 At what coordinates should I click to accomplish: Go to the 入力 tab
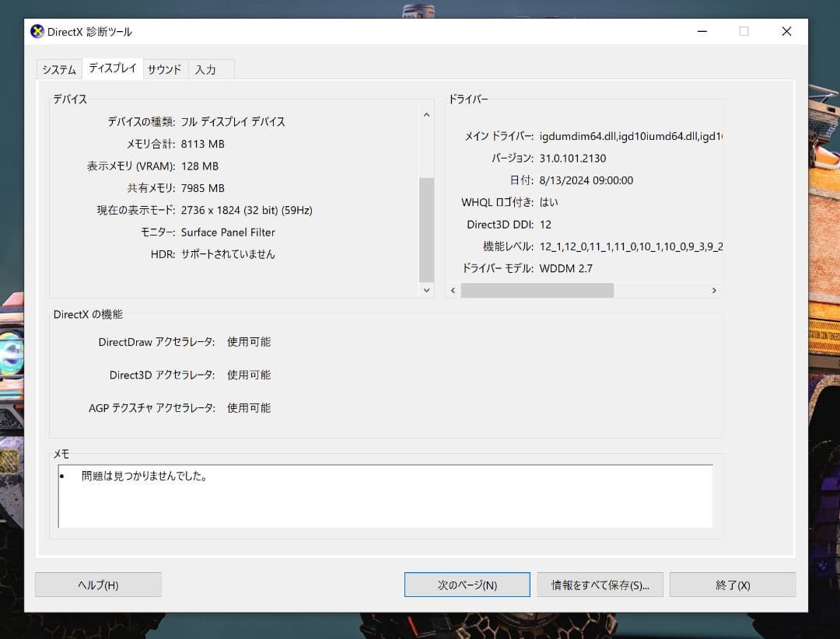[205, 69]
